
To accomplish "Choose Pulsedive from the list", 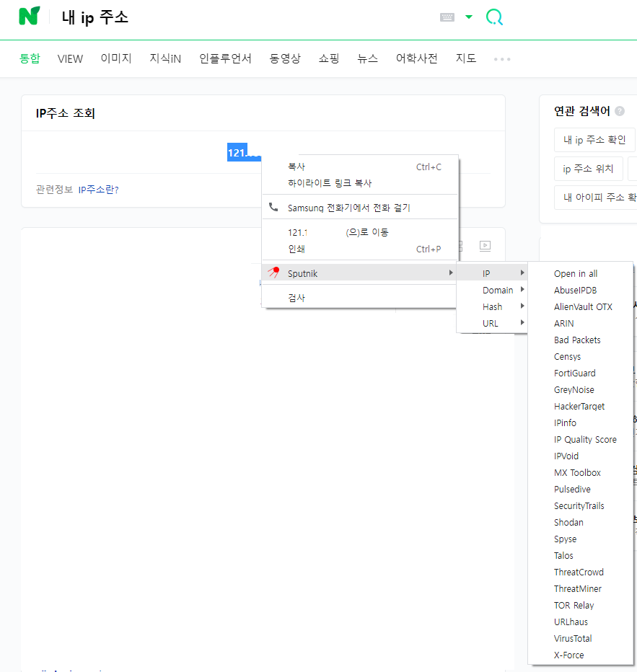I will pyautogui.click(x=581, y=490).
